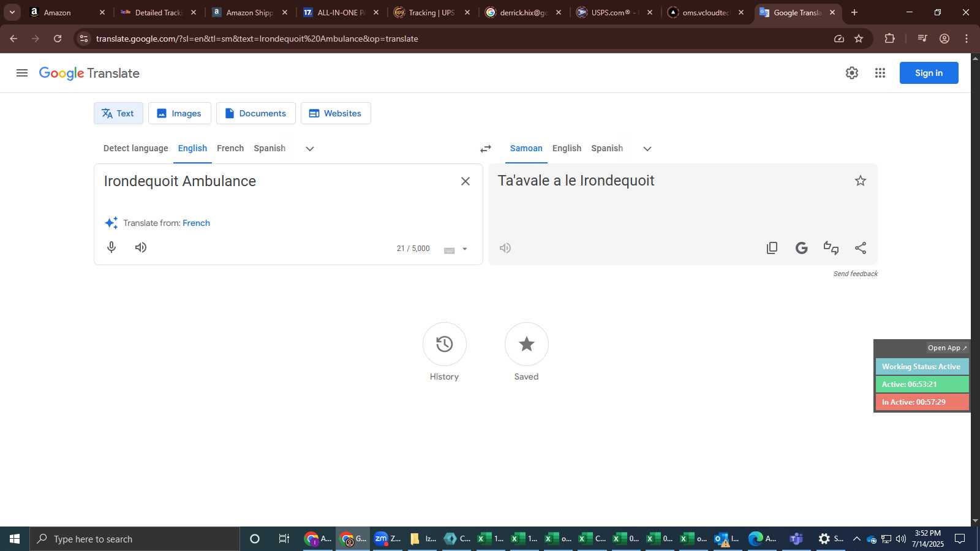The image size is (980, 551).
Task: View site information icon in address bar
Action: [x=84, y=39]
